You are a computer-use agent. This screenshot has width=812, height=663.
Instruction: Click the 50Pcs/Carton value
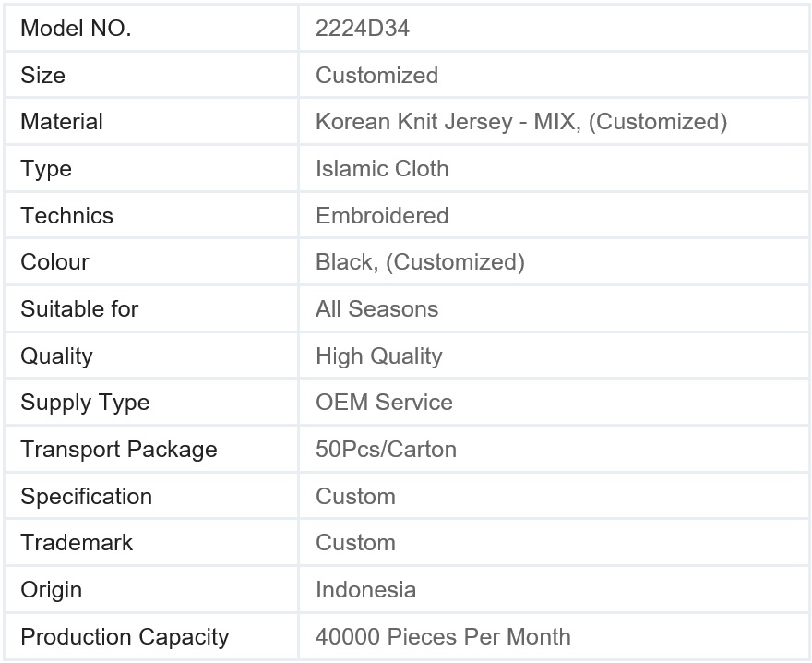[x=387, y=450]
